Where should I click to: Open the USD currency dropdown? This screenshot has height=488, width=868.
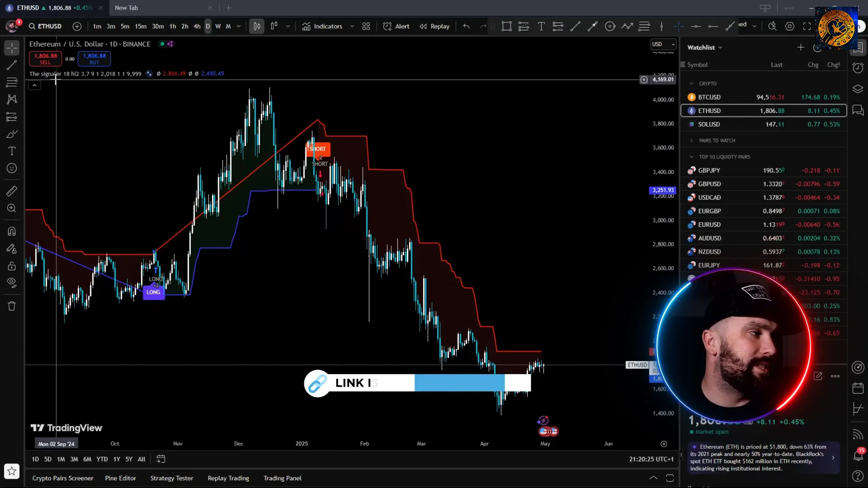point(663,44)
